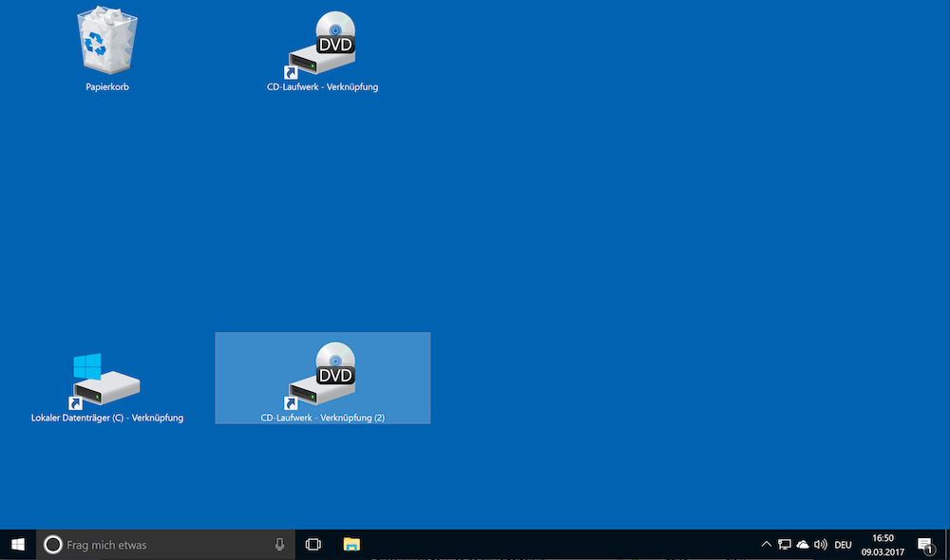Click the 'Frag mich etwas' search field
950x560 pixels.
165,544
